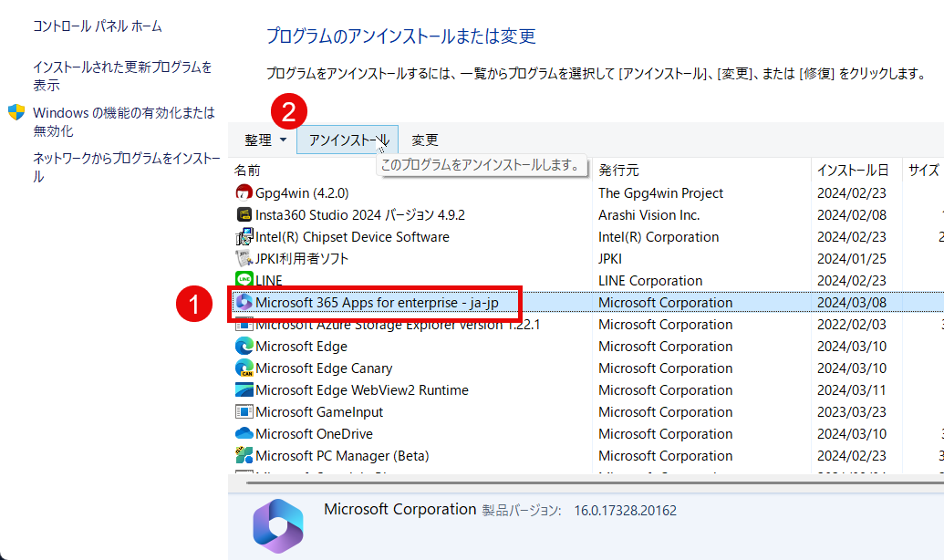This screenshot has height=560, width=944.
Task: Select the Microsoft GameInput program name
Action: 319,412
